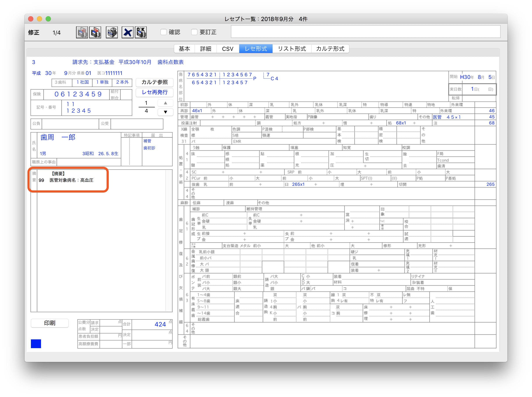Click the green window zoom button

(48, 19)
